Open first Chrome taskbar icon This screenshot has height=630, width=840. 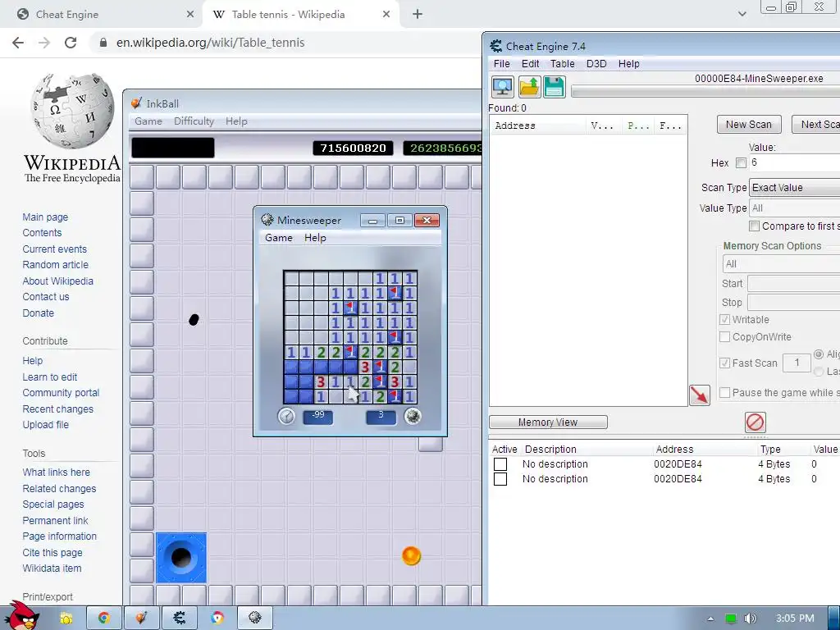[x=104, y=619]
